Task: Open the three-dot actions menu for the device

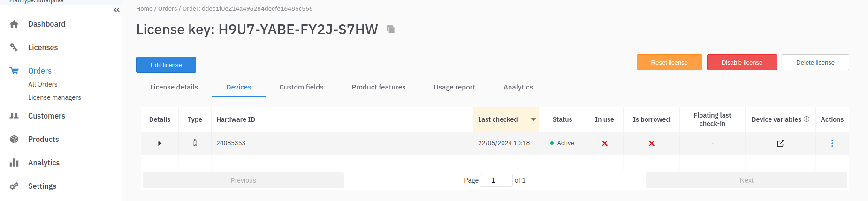Action: 832,143
